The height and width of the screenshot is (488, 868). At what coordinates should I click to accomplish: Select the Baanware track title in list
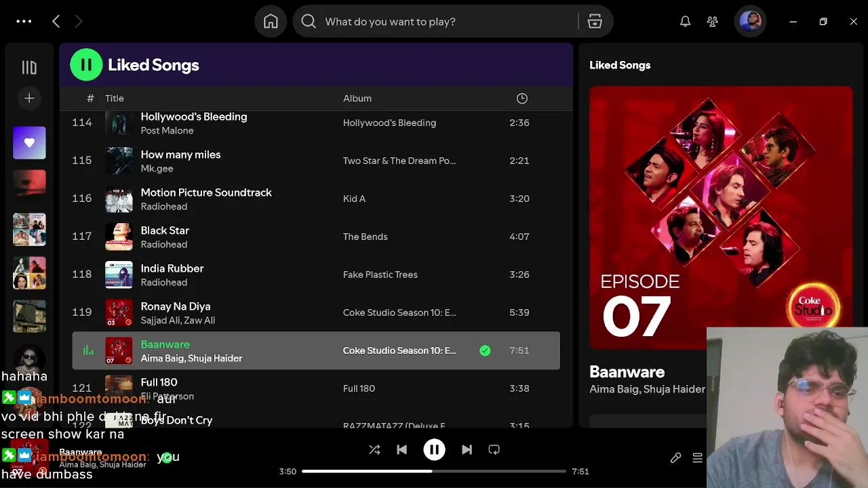[165, 344]
